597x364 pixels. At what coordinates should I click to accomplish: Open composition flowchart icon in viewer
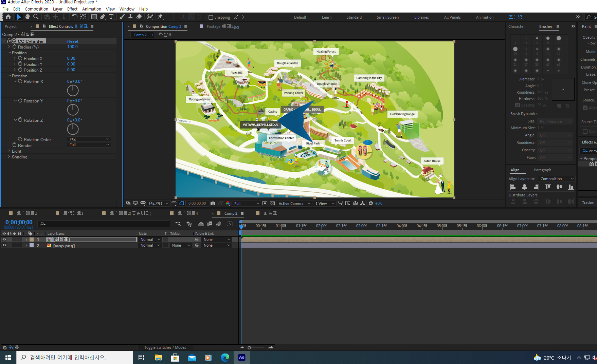363,204
